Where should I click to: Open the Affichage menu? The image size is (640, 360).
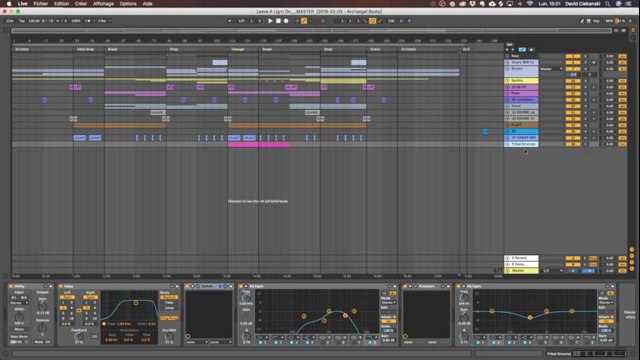[103, 4]
